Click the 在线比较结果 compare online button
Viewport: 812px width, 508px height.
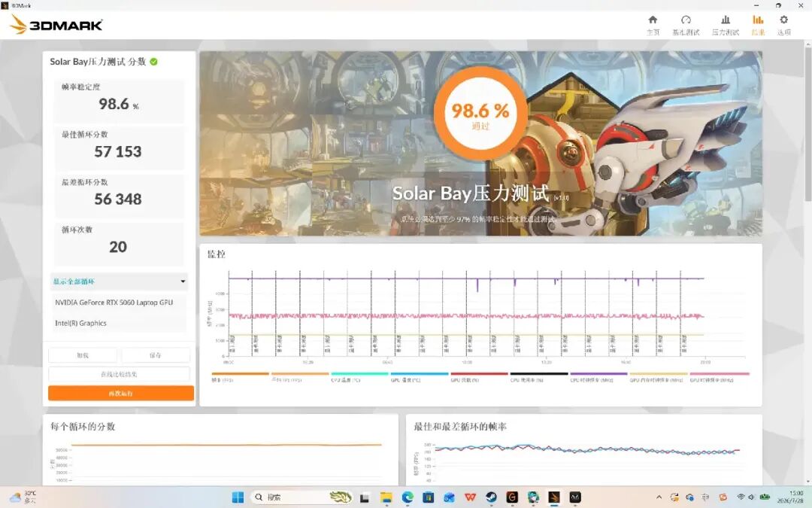(x=119, y=374)
